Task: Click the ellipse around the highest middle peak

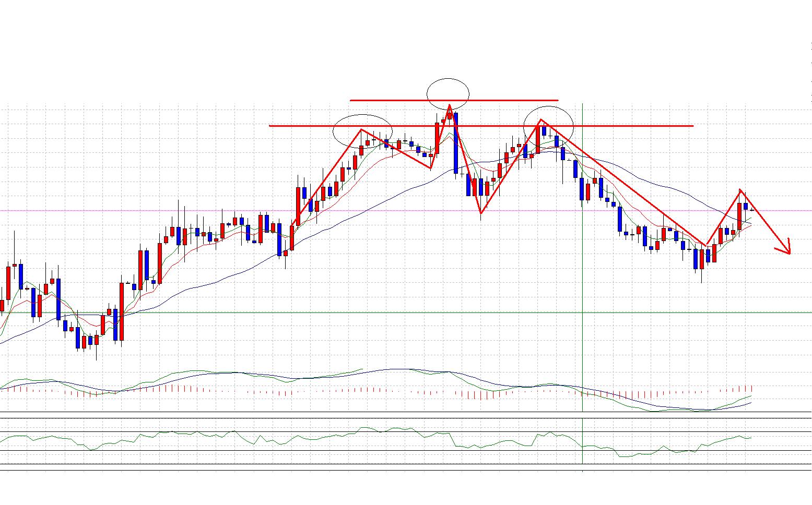Action: (448, 94)
